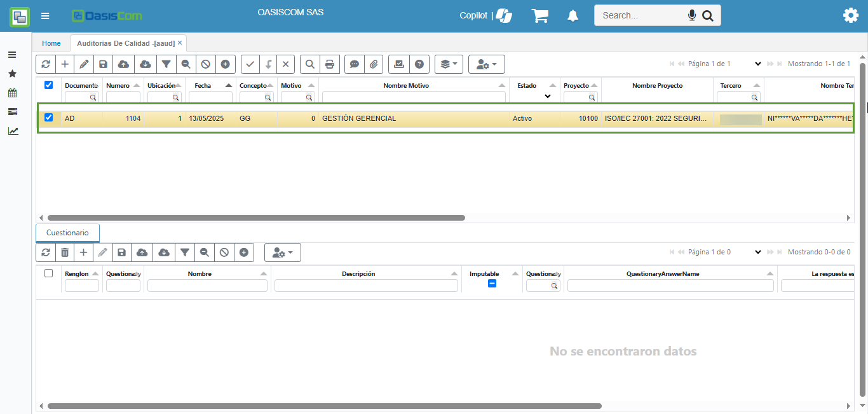Click the search magnifier icon beside the printer
868x414 pixels.
coord(310,64)
